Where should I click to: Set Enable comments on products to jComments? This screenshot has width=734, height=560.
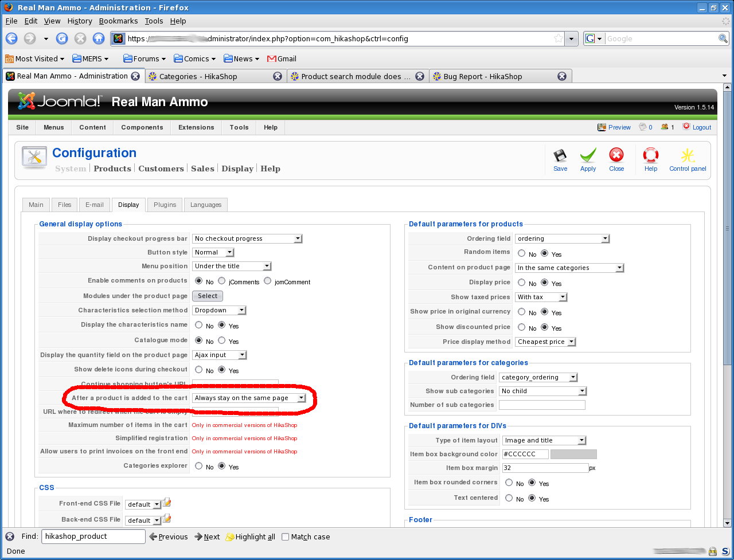[x=222, y=281]
